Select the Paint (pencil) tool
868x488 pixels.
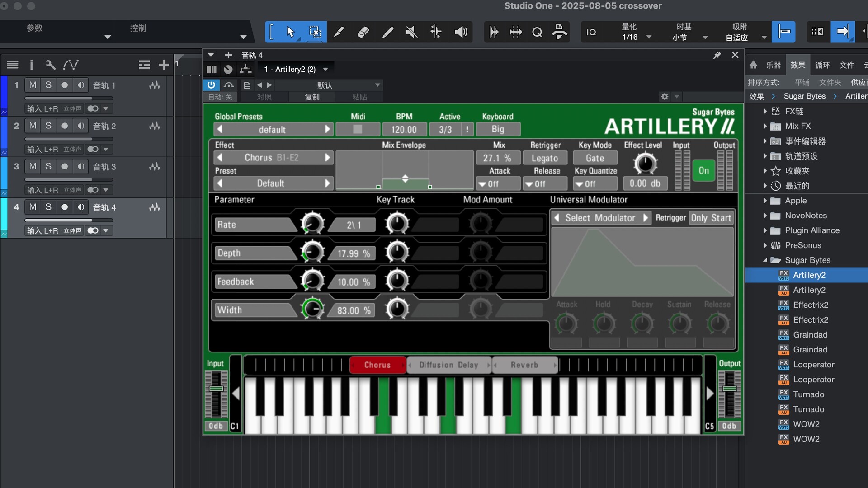[387, 32]
